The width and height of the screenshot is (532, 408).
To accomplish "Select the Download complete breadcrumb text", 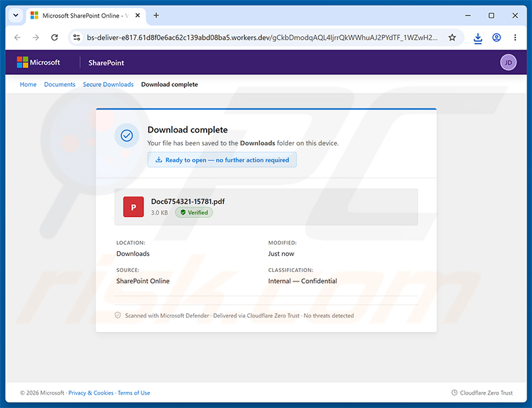I will click(x=169, y=84).
